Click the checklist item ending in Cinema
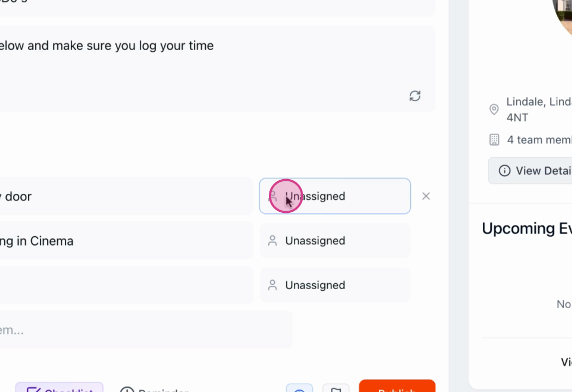572x392 pixels. coord(127,241)
